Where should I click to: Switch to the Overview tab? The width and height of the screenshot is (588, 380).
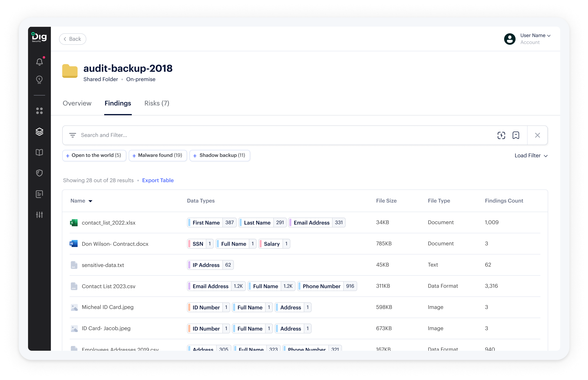pyautogui.click(x=77, y=103)
